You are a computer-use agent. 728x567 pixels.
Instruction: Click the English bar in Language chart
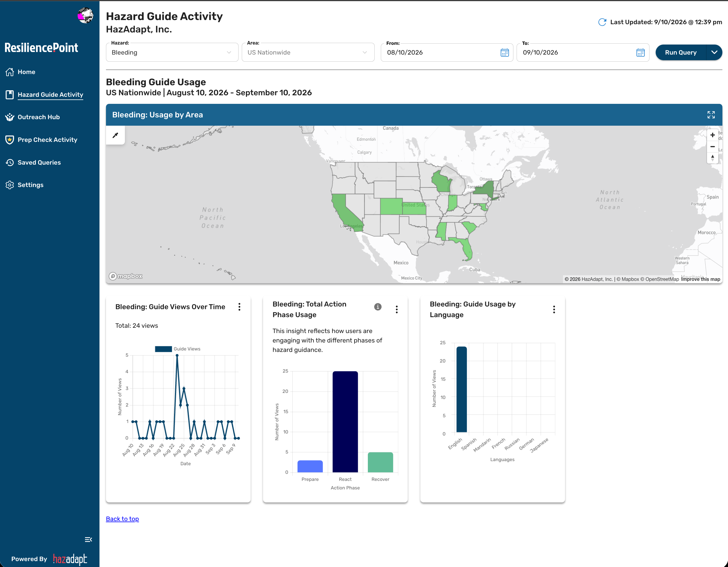(461, 389)
